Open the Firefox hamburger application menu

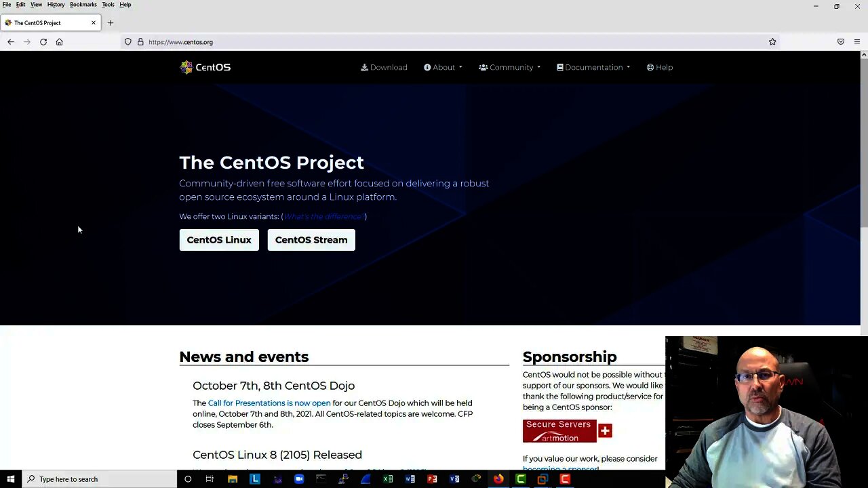(x=857, y=42)
